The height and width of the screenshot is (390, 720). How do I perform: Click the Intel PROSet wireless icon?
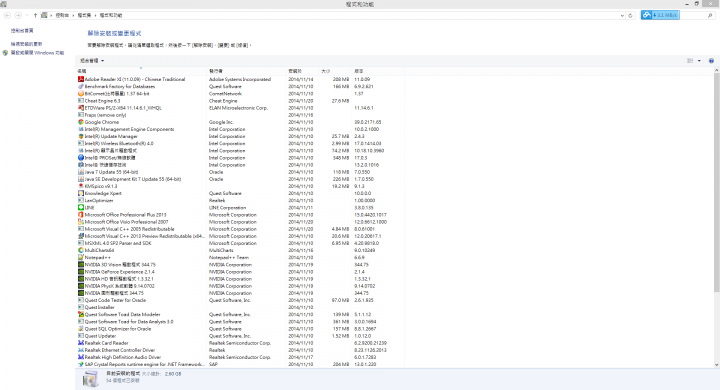click(81, 158)
